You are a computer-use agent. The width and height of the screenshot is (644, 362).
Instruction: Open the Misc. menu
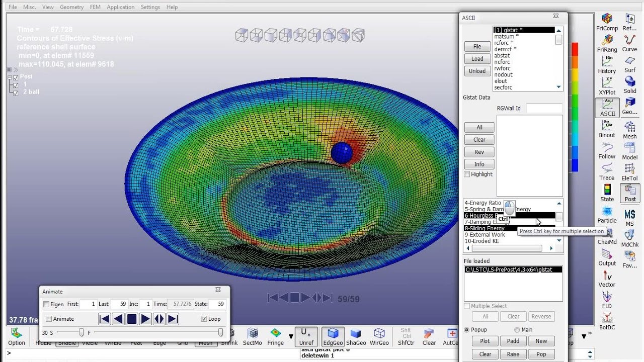coord(29,7)
